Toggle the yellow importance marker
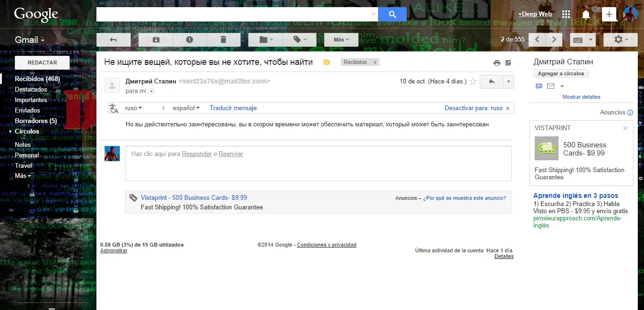Viewport: 644px width, 310px height. click(x=327, y=62)
